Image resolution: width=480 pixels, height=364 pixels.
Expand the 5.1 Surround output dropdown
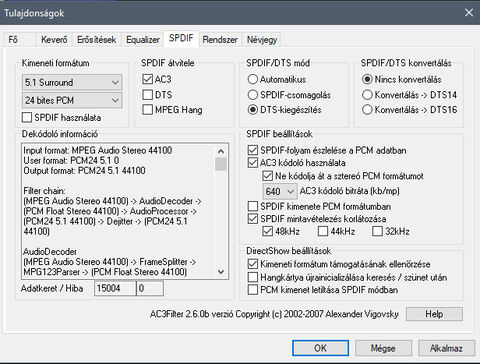coord(72,82)
